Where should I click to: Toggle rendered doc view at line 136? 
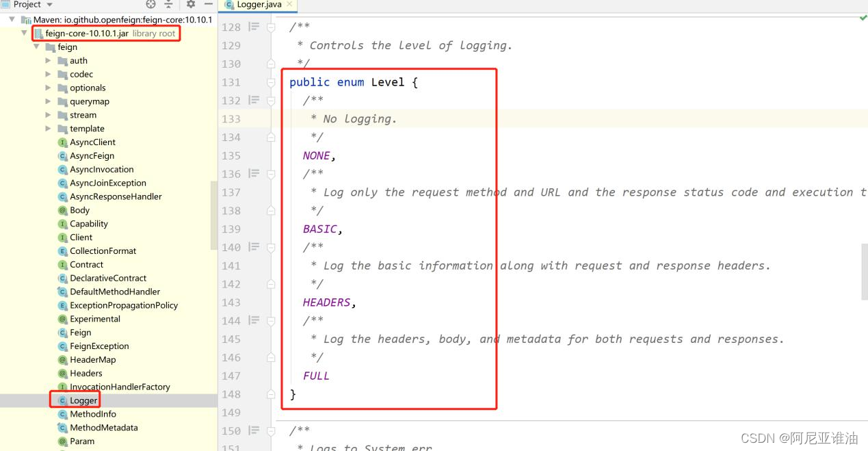tap(254, 174)
